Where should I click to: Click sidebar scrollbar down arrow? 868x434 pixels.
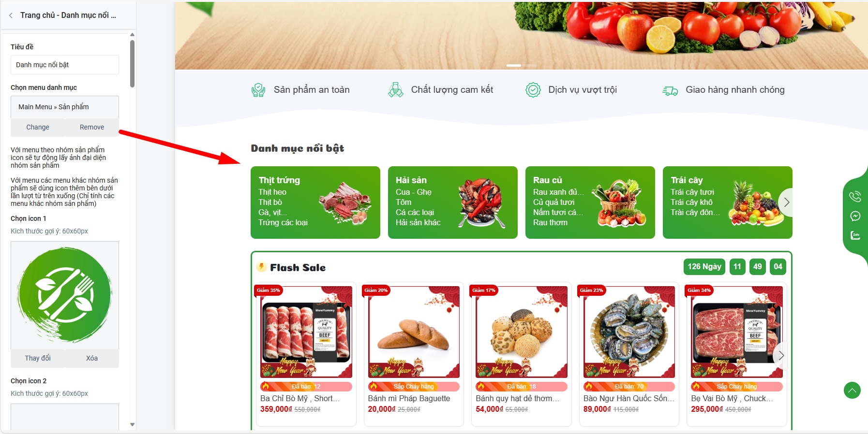(x=132, y=425)
